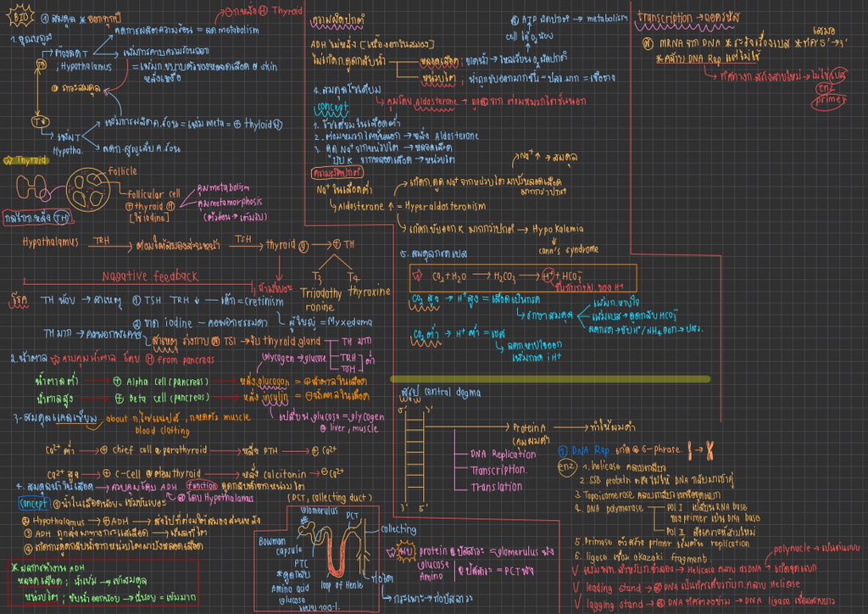This screenshot has width=868, height=614.
Task: Select 'Chief cell @ parathyroid' text
Action: [159, 449]
